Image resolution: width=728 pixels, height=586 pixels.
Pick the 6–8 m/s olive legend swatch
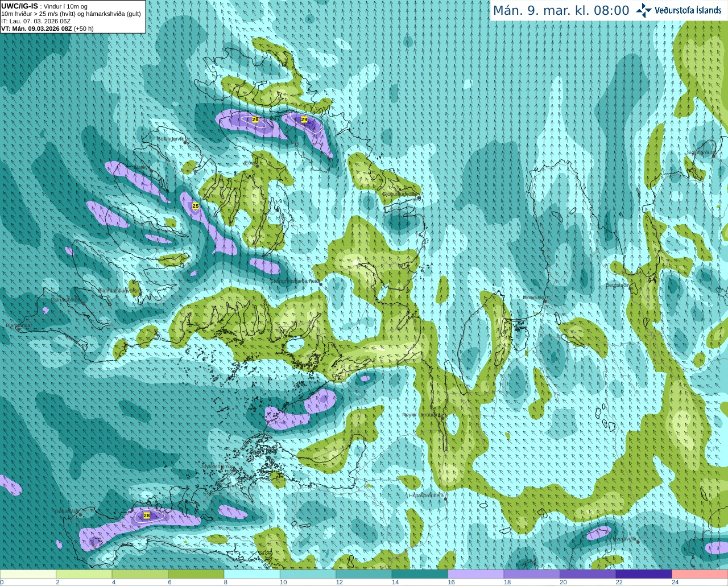coord(196,574)
